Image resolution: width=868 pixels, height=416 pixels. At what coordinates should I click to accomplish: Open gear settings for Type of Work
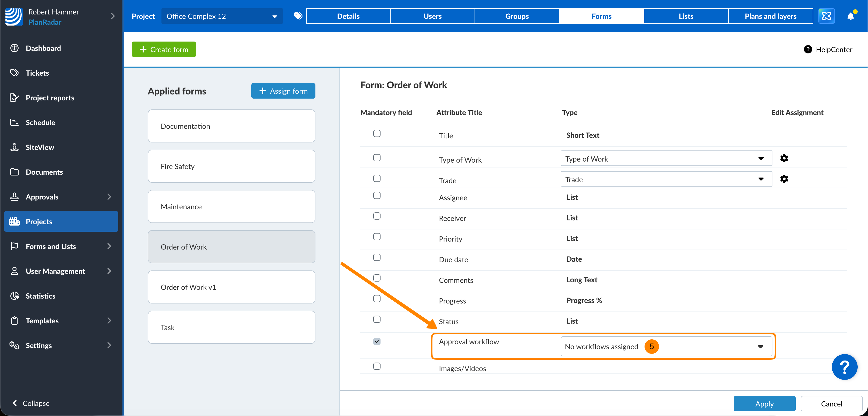coord(784,158)
